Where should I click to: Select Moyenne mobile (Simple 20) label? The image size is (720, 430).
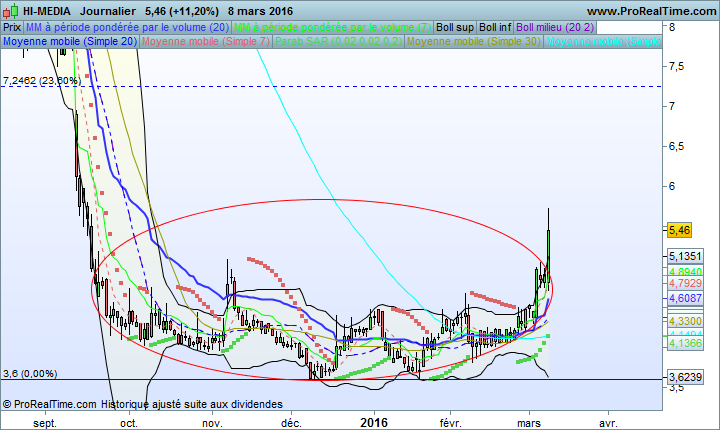pos(70,41)
